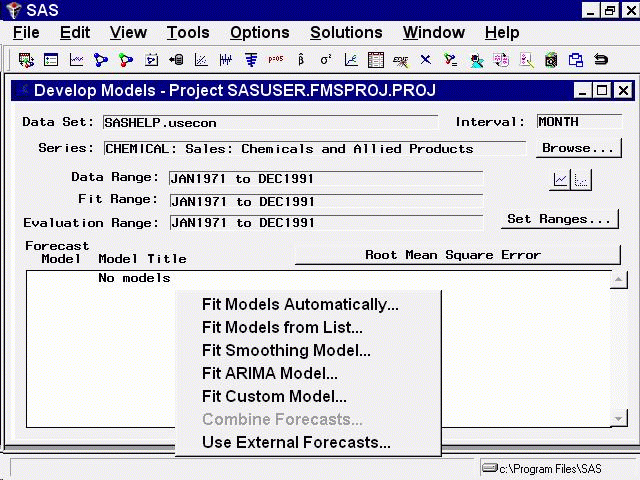Image resolution: width=640 pixels, height=480 pixels.
Task: Choose Fit Models Automatically option
Action: click(300, 305)
